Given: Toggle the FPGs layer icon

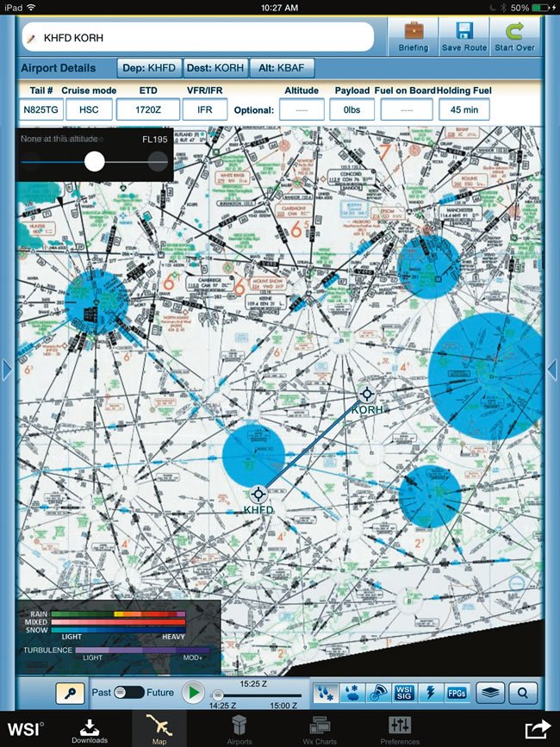Looking at the screenshot, I should [x=457, y=693].
